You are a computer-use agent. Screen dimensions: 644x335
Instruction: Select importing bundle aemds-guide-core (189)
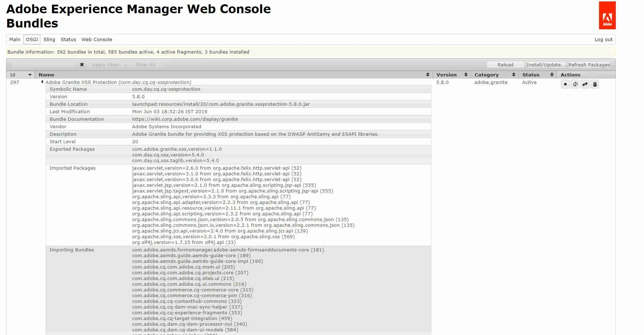pos(191,255)
